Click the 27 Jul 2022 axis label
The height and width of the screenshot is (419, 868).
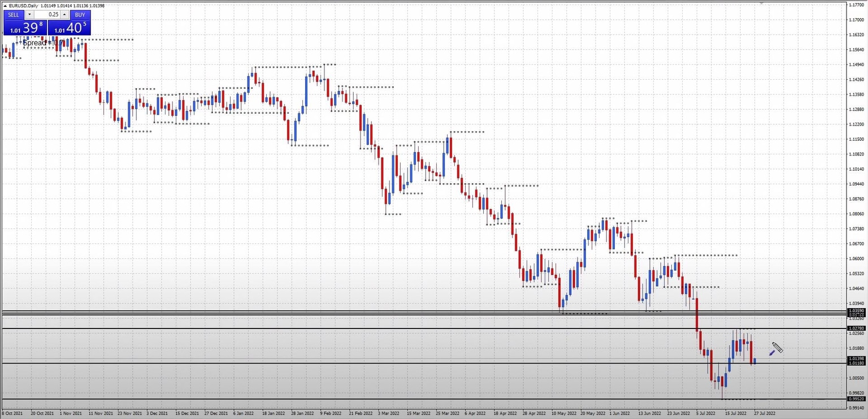(765, 413)
